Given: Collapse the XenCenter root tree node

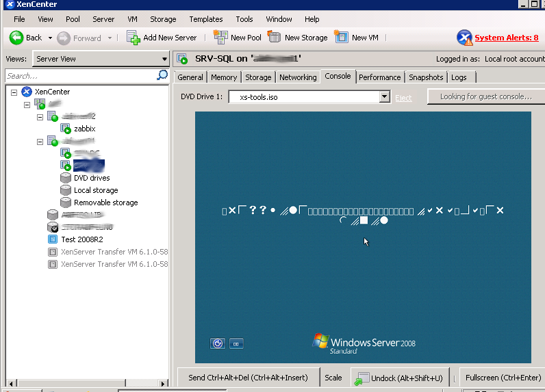Looking at the screenshot, I should 14,92.
